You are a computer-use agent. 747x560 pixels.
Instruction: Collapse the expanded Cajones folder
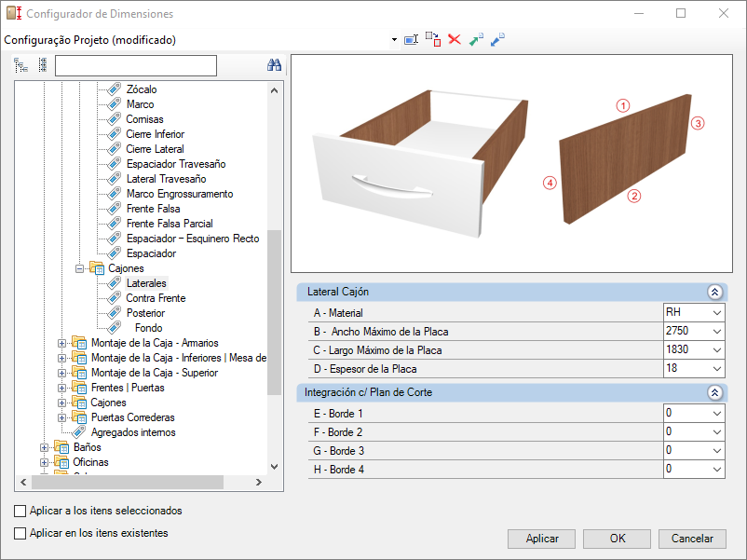pyautogui.click(x=79, y=268)
